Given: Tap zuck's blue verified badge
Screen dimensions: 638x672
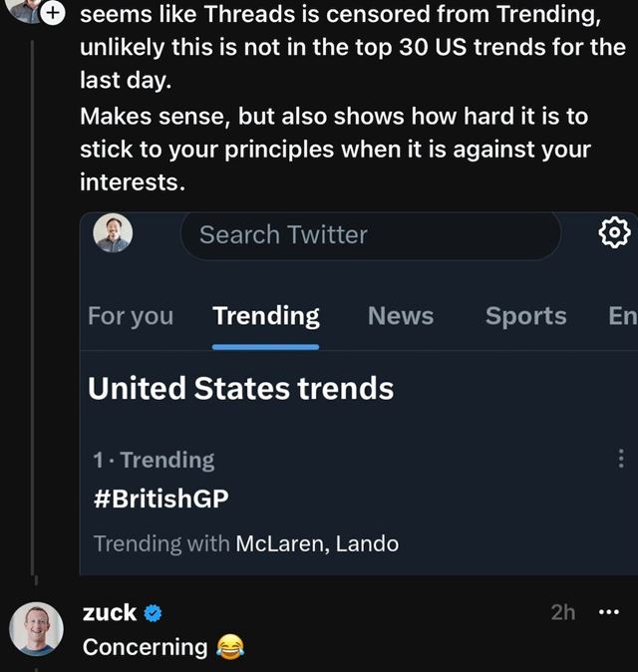Looking at the screenshot, I should 153,612.
